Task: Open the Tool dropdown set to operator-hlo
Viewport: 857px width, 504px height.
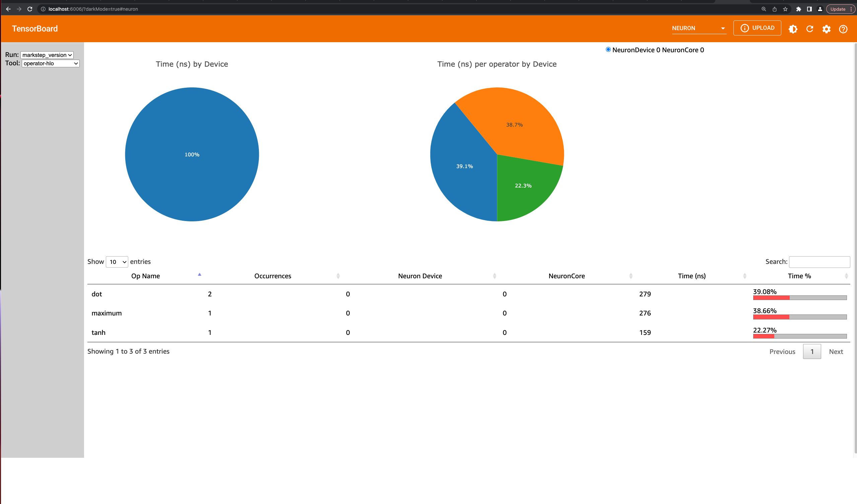Action: [x=50, y=63]
